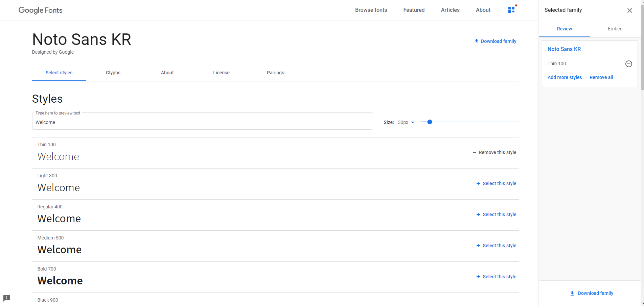Select the Regular 400 style
The width and height of the screenshot is (644, 306).
coord(496,214)
